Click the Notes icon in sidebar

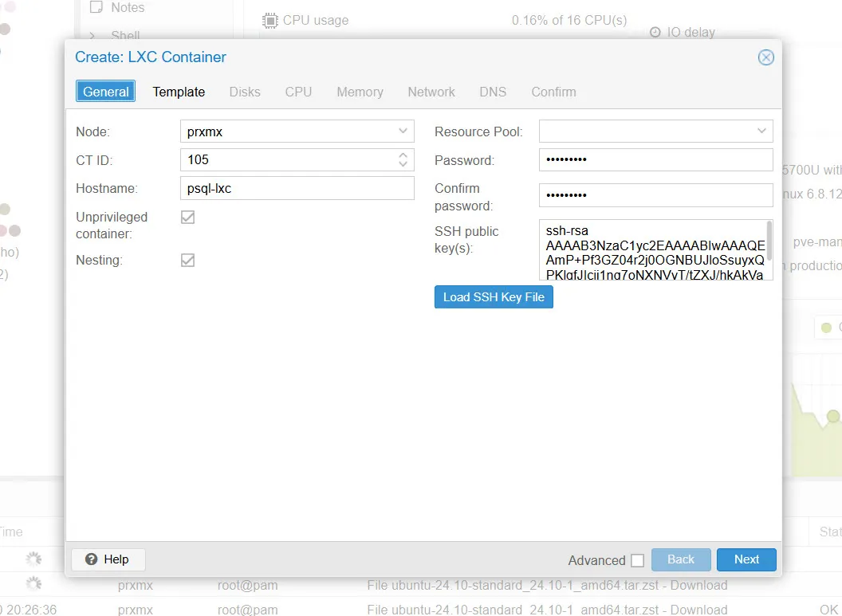pyautogui.click(x=96, y=8)
